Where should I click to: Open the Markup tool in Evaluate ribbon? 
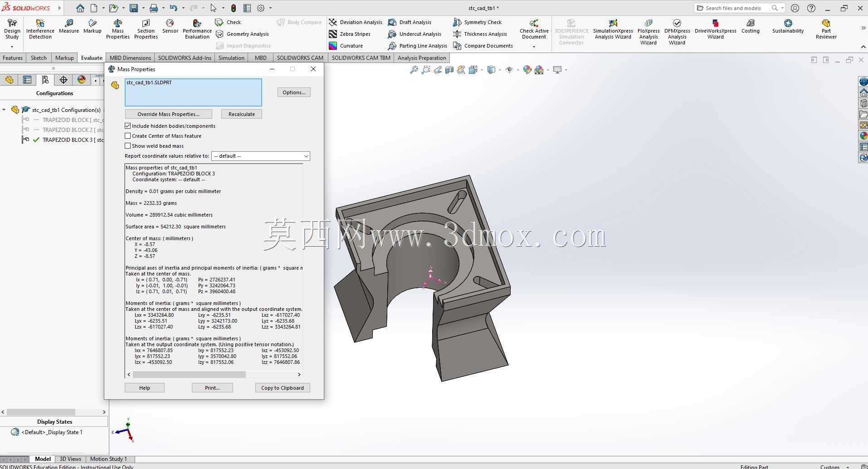pyautogui.click(x=93, y=27)
